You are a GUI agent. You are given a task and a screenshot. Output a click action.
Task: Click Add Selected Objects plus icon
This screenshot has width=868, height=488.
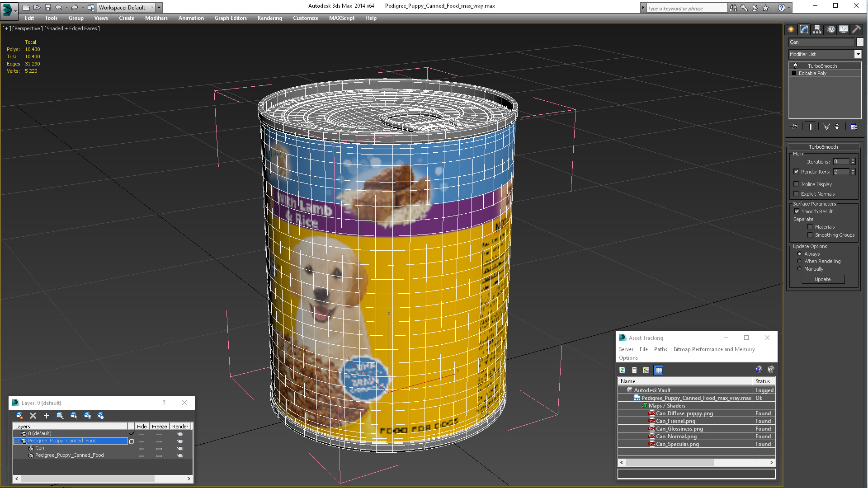pyautogui.click(x=46, y=416)
